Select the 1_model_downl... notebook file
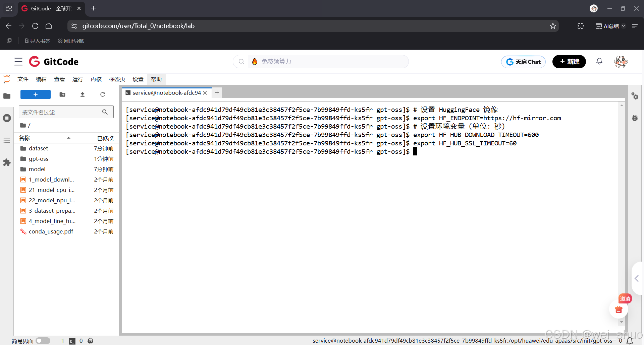The height and width of the screenshot is (345, 644). 66,180
